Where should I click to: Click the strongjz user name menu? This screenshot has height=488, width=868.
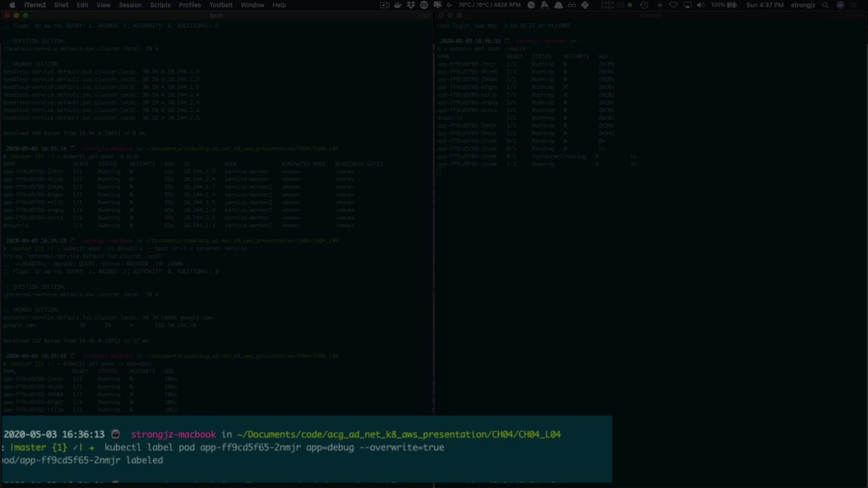[x=803, y=5]
